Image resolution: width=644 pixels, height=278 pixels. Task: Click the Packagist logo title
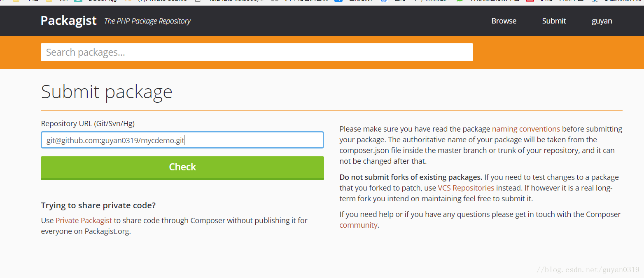(69, 21)
